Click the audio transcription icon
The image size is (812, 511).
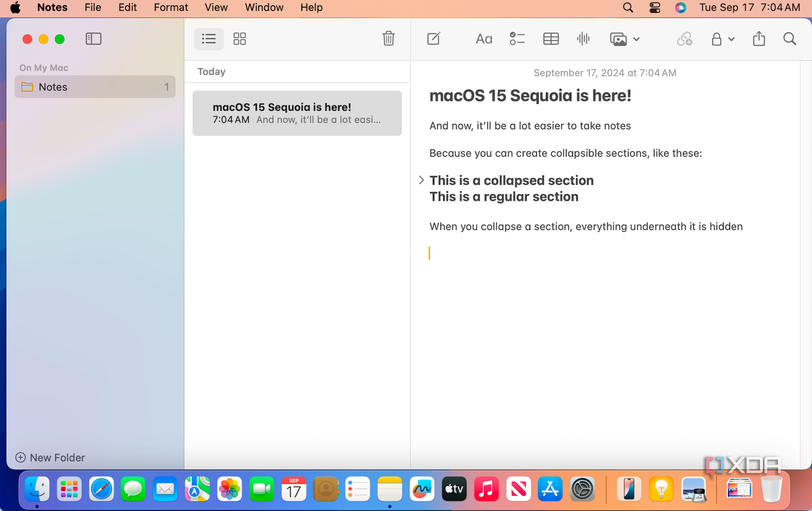click(583, 39)
